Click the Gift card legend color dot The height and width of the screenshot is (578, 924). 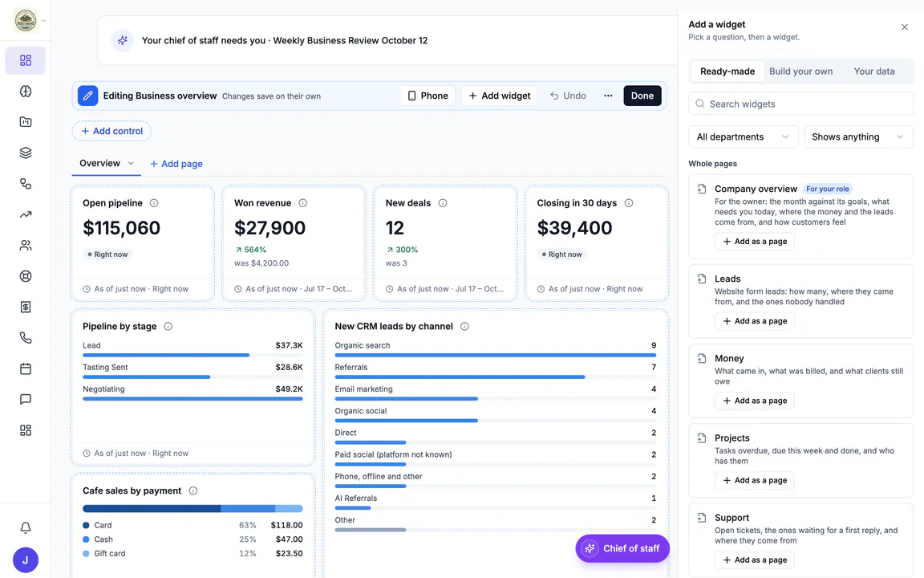click(86, 553)
